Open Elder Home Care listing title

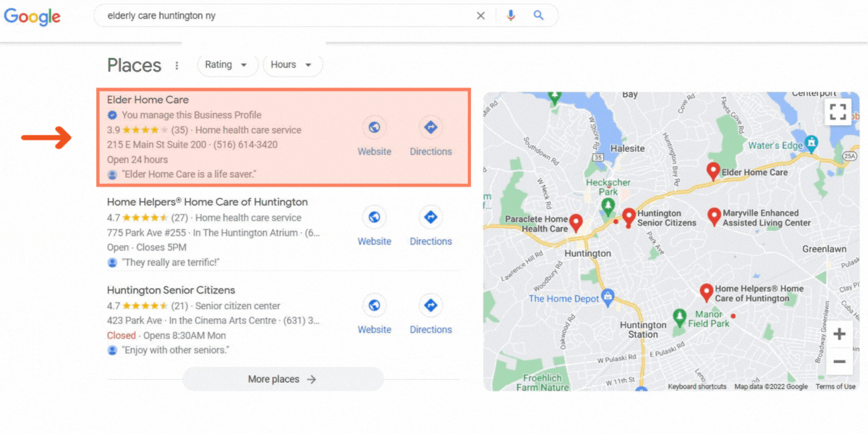click(148, 100)
